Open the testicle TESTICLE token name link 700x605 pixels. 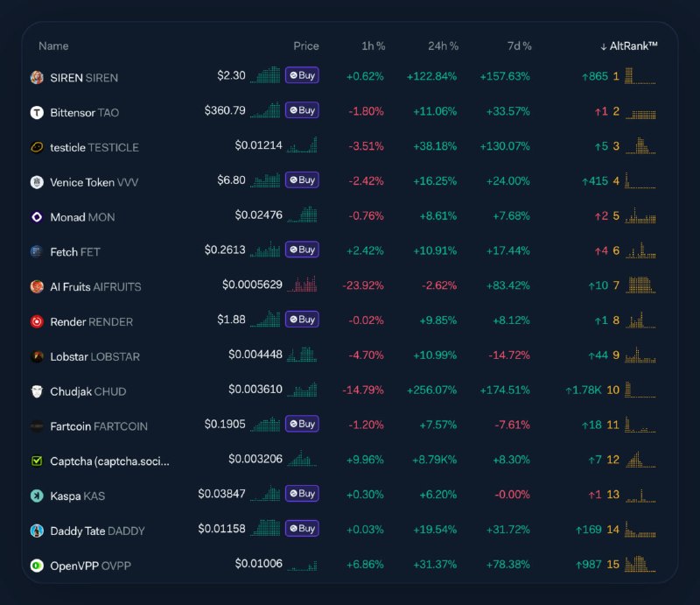click(94, 147)
